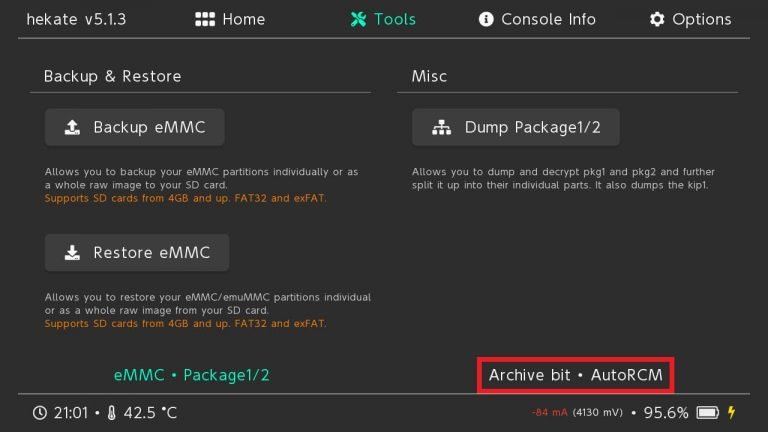Image resolution: width=768 pixels, height=432 pixels.
Task: Click the Options gear icon
Action: tap(657, 19)
